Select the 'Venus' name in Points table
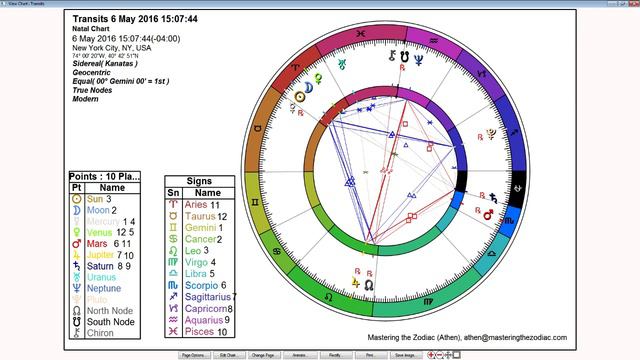Image resolution: width=640 pixels, height=360 pixels. point(100,233)
